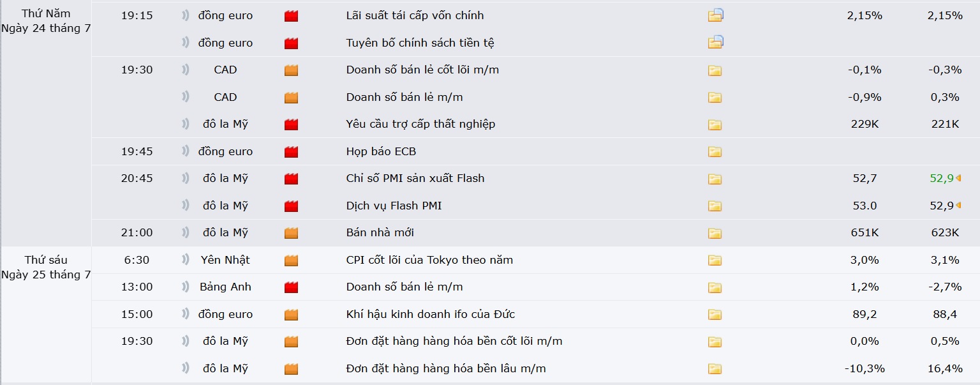The width and height of the screenshot is (980, 385).
Task: Select the Thứ sáu Ngày 25 tháng 7 date
Action: (x=45, y=268)
